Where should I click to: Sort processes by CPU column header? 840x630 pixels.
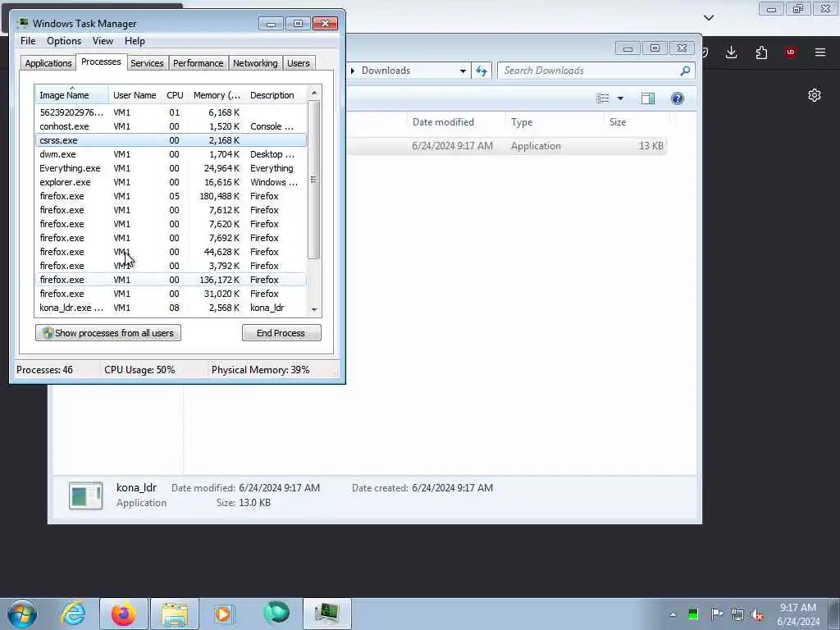tap(175, 95)
